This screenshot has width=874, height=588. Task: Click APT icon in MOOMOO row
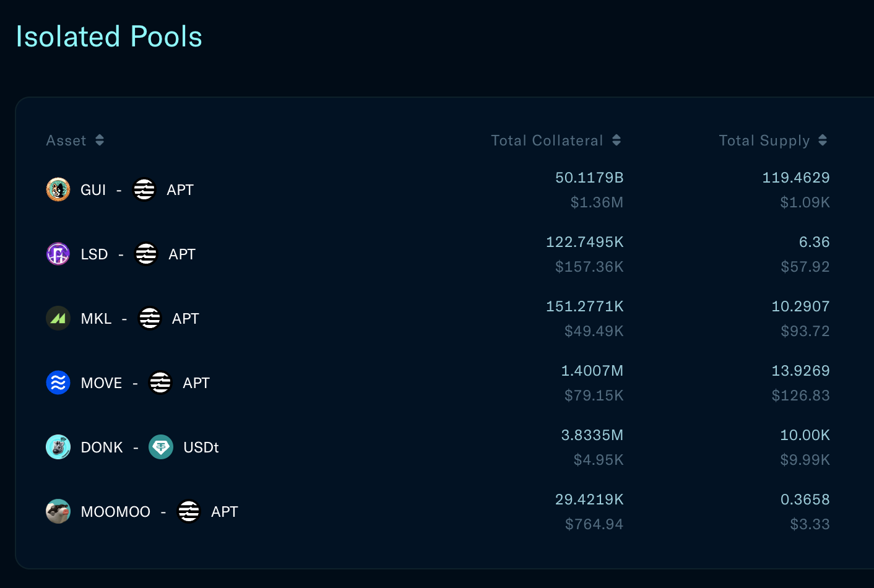point(189,511)
